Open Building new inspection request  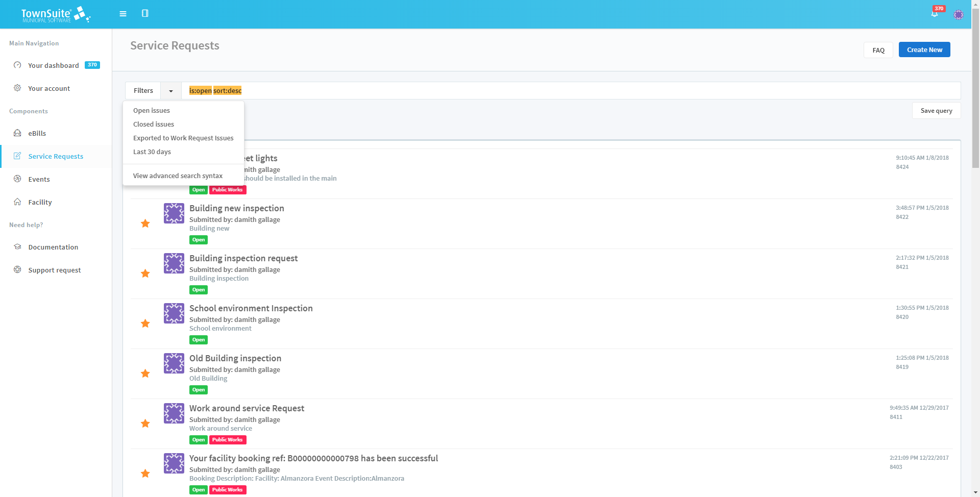tap(237, 208)
